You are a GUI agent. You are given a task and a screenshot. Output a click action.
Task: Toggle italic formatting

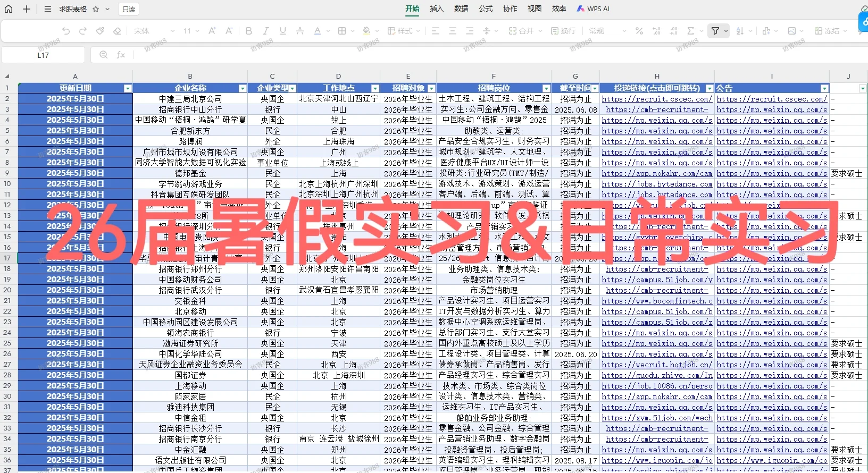coord(266,31)
